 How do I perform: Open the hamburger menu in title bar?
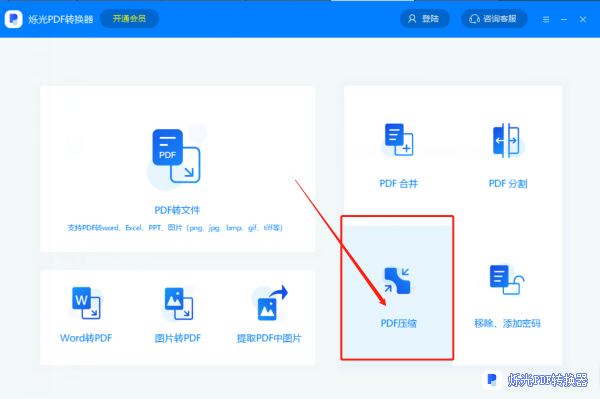click(x=546, y=19)
